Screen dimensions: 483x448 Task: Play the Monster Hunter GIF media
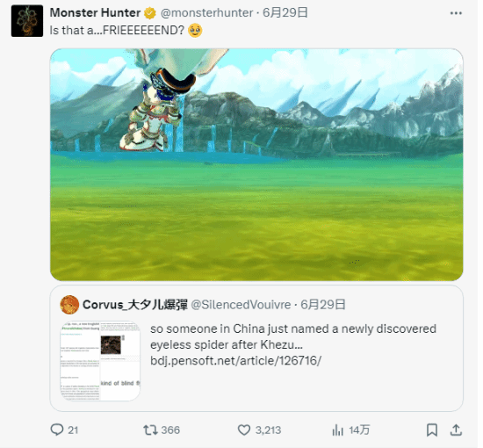pos(256,164)
